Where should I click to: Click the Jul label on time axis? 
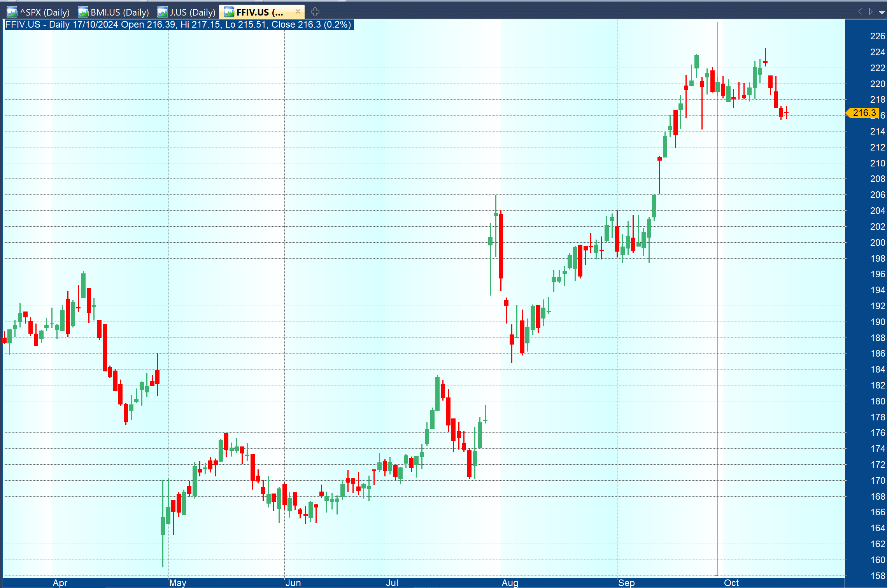tap(392, 583)
